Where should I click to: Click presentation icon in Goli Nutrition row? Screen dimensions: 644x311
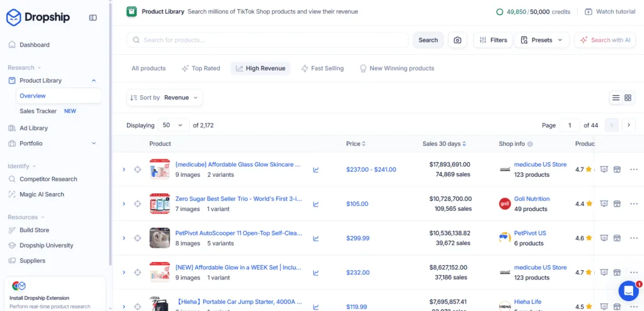[604, 203]
